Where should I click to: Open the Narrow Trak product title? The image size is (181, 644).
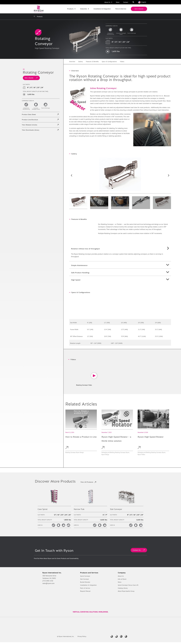tap(79, 509)
